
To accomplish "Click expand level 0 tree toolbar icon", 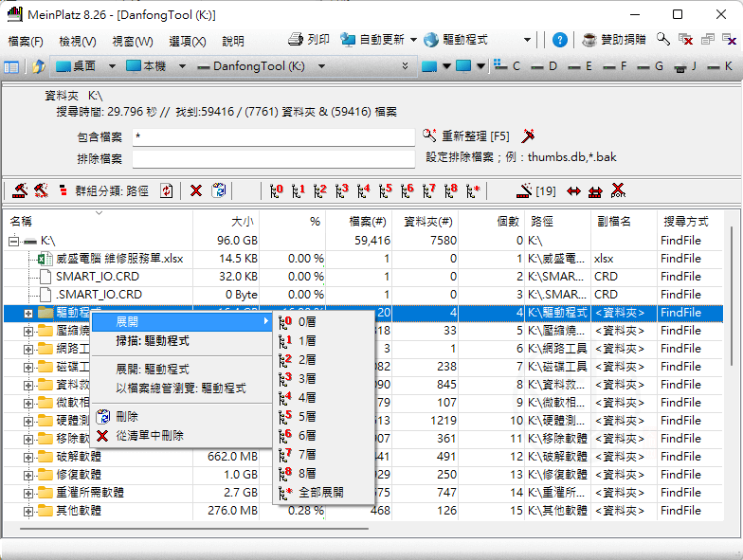I will point(275,190).
